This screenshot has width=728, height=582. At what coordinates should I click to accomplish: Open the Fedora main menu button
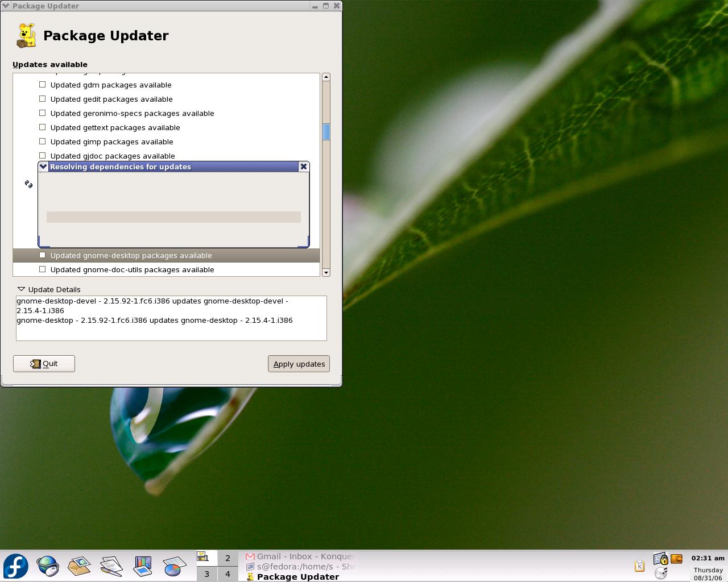pyautogui.click(x=16, y=566)
